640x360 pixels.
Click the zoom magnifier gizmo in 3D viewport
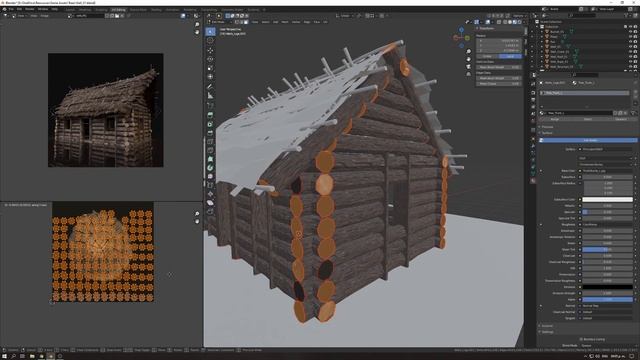(x=468, y=51)
